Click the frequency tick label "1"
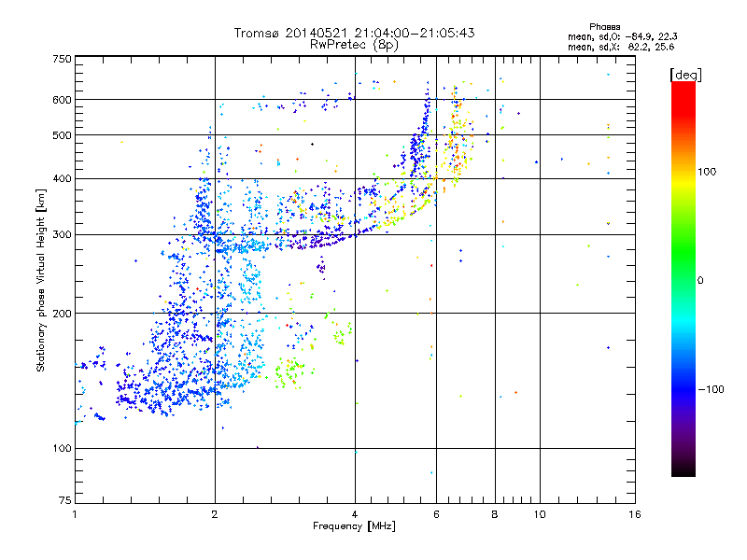Screen dimensions: 747x560 coord(75,514)
